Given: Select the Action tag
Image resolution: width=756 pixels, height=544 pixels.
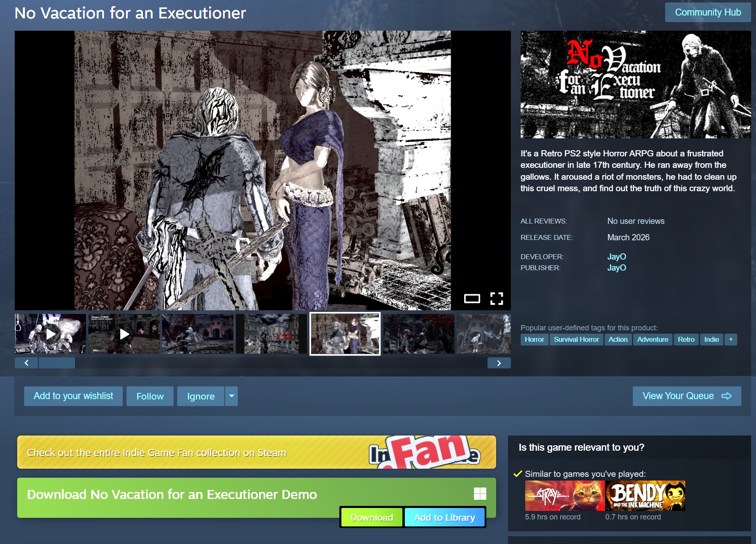Looking at the screenshot, I should 618,339.
